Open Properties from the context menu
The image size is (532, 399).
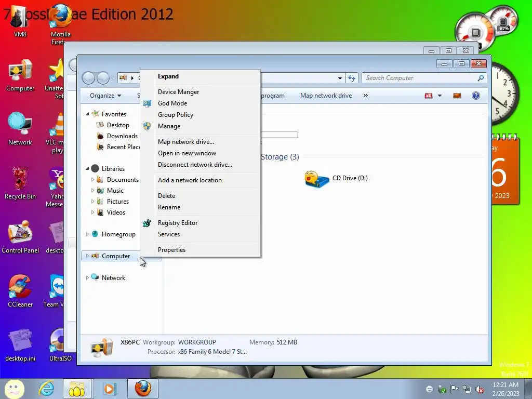[x=200, y=250]
